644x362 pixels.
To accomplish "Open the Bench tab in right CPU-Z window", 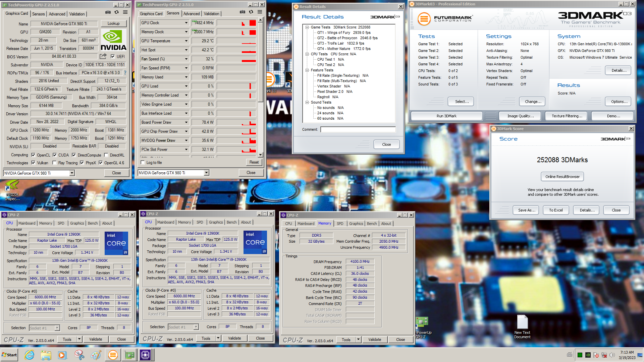I will pos(372,224).
